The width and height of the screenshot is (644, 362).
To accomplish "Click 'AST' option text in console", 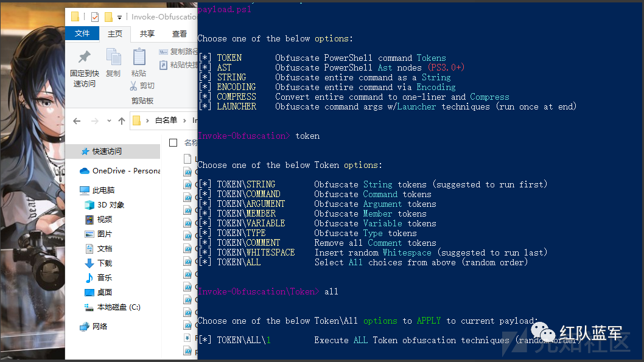I will (224, 68).
